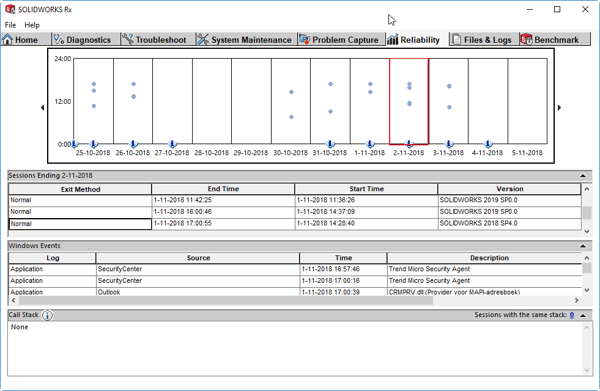Click the Diagnostics stethoscope icon
This screenshot has width=600, height=391.
coord(59,39)
